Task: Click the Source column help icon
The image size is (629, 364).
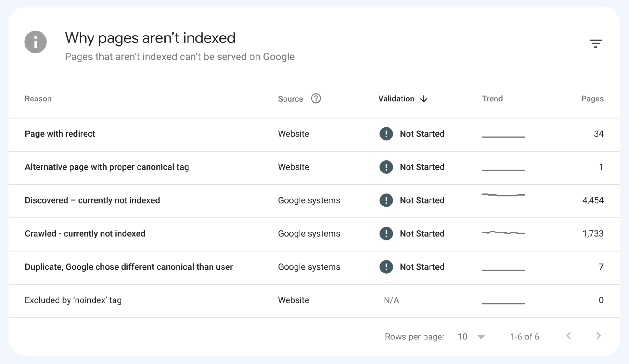Action: click(x=316, y=98)
